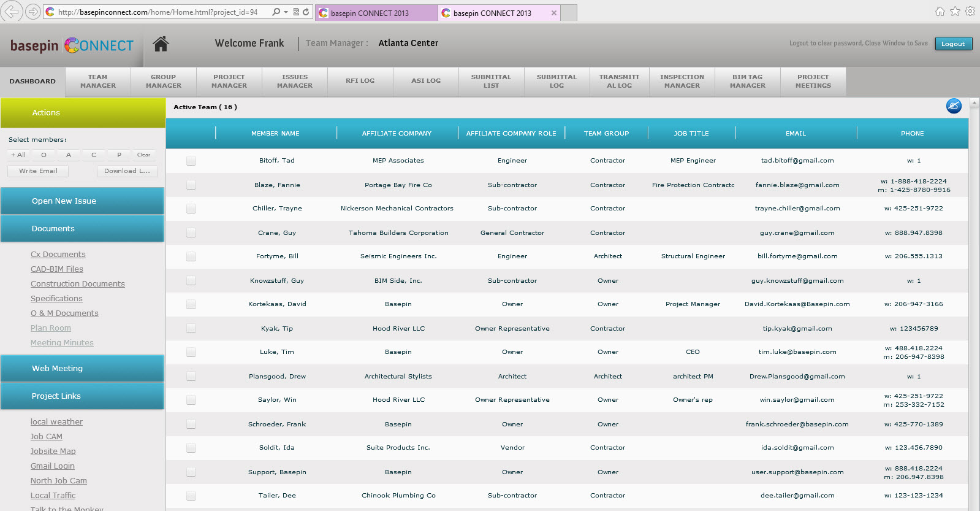Refresh the page from the address bar
This screenshot has width=980, height=511.
[x=306, y=12]
